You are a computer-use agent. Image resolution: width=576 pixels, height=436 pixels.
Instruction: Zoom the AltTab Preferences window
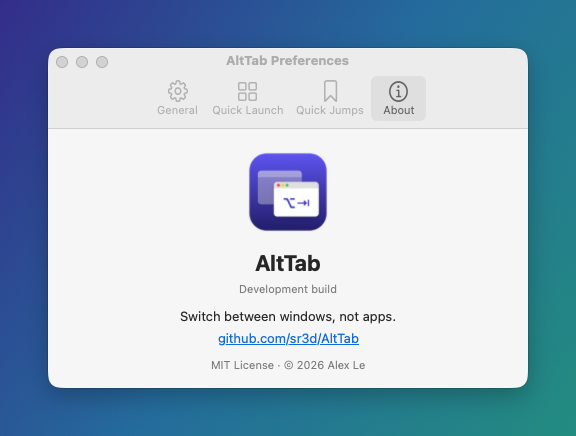(102, 62)
